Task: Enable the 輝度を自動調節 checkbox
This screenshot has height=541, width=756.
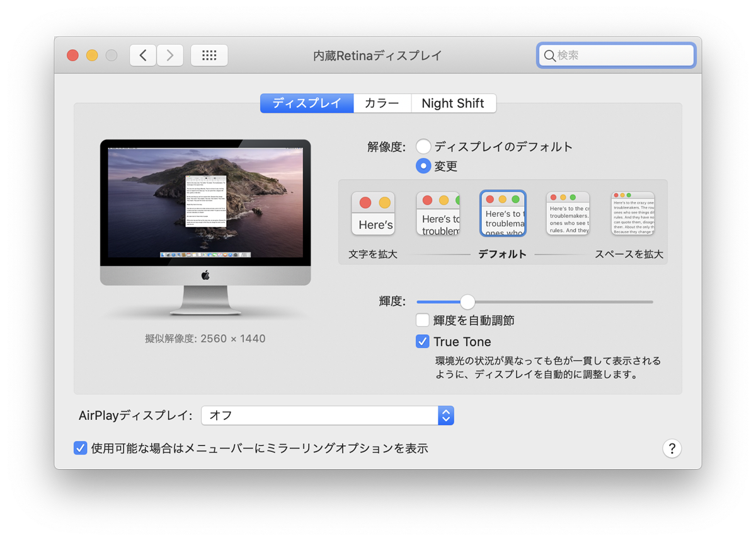Action: coord(423,320)
